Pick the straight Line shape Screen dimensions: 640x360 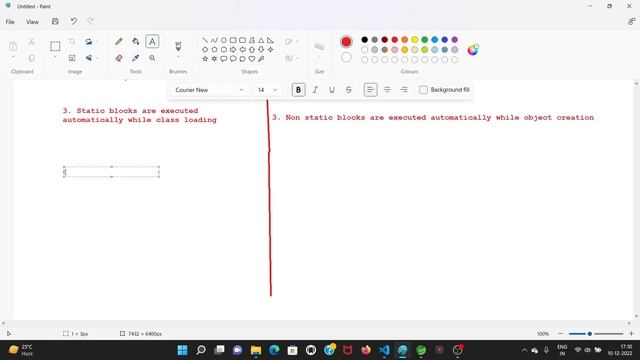[205, 40]
